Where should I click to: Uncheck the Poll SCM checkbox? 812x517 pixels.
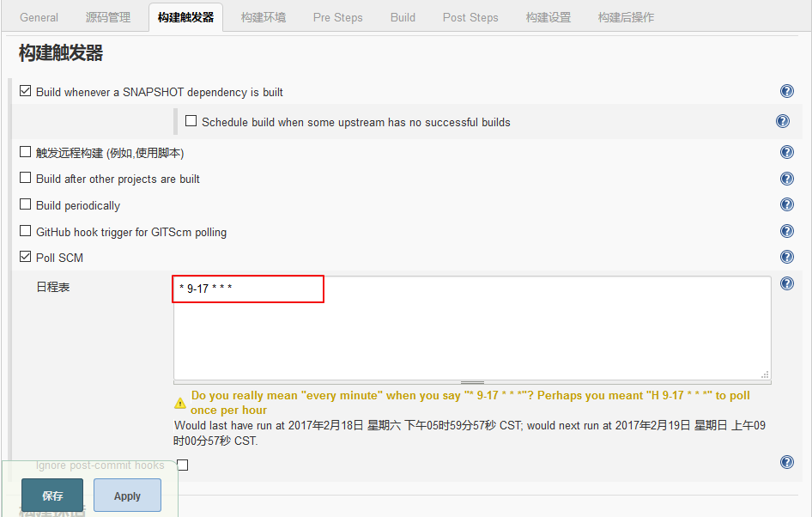coord(25,257)
